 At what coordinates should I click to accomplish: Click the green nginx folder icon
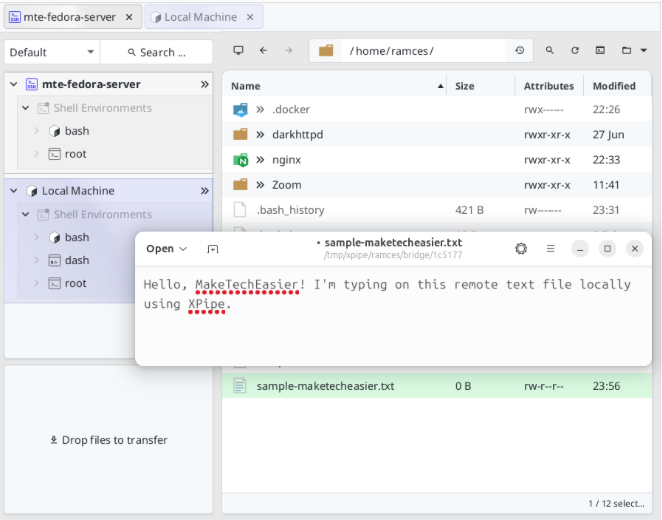pos(240,160)
